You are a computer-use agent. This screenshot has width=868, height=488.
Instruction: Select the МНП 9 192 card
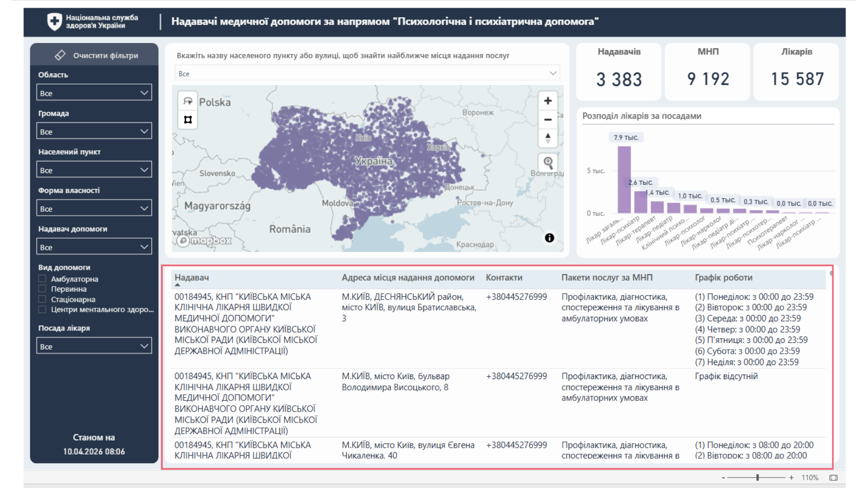pos(708,71)
